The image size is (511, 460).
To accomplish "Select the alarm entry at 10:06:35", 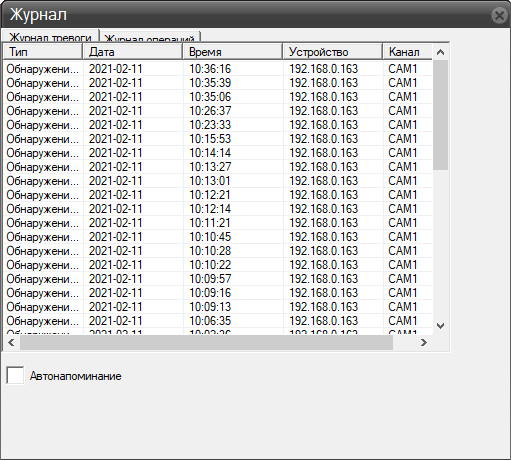I will pos(218,321).
